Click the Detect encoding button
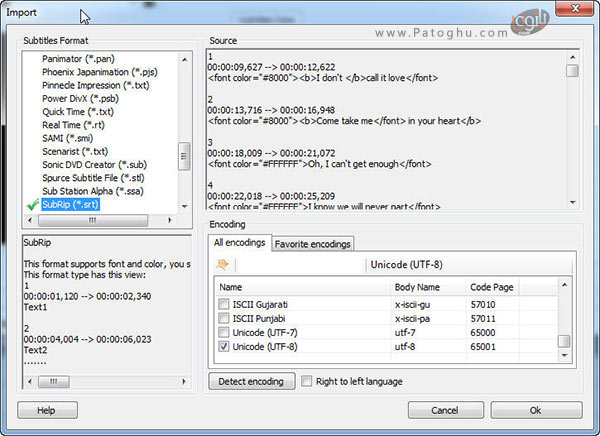 point(251,381)
